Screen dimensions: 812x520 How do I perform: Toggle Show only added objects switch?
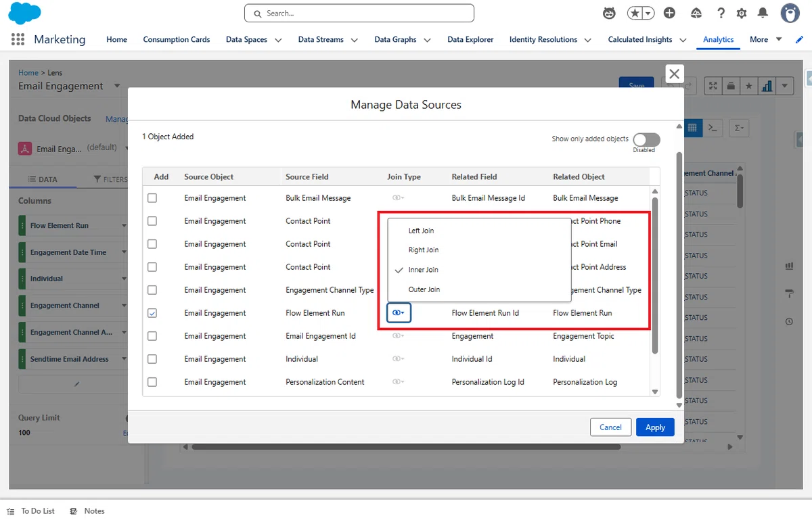(x=646, y=139)
